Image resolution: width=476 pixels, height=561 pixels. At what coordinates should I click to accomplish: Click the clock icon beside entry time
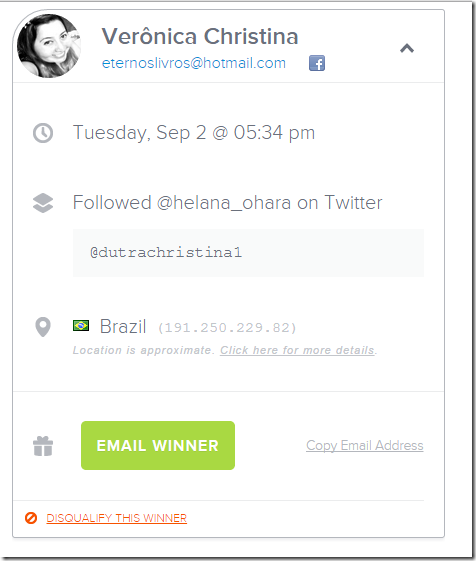(43, 133)
